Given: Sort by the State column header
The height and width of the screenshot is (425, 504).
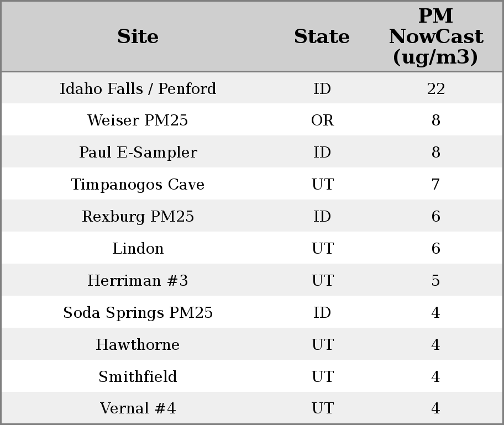Looking at the screenshot, I should point(322,37).
